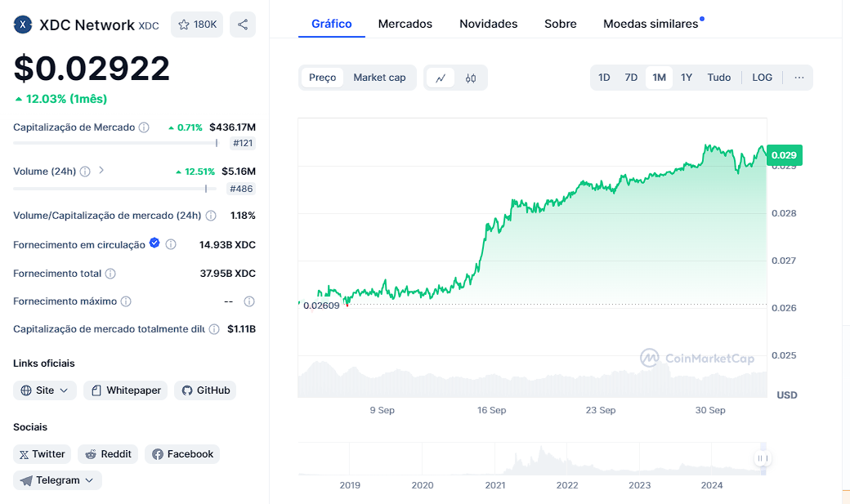
Task: Open the share icon next to XDC Network
Action: pos(242,25)
